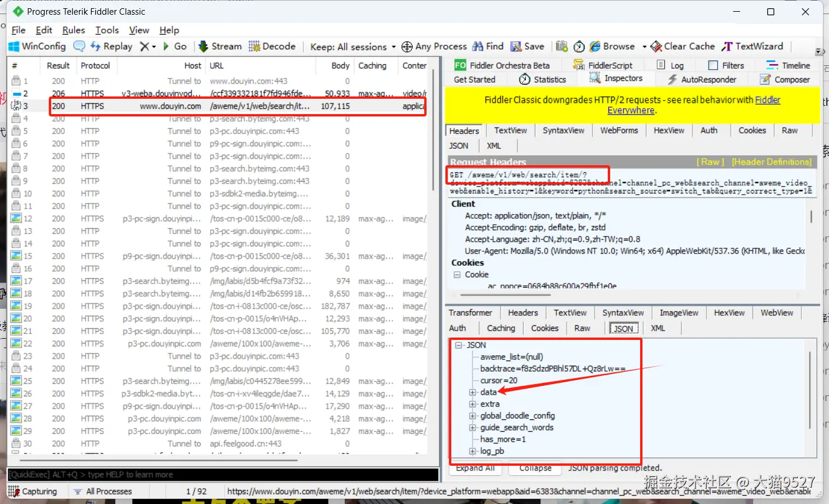Click the Collapse button

pos(535,468)
